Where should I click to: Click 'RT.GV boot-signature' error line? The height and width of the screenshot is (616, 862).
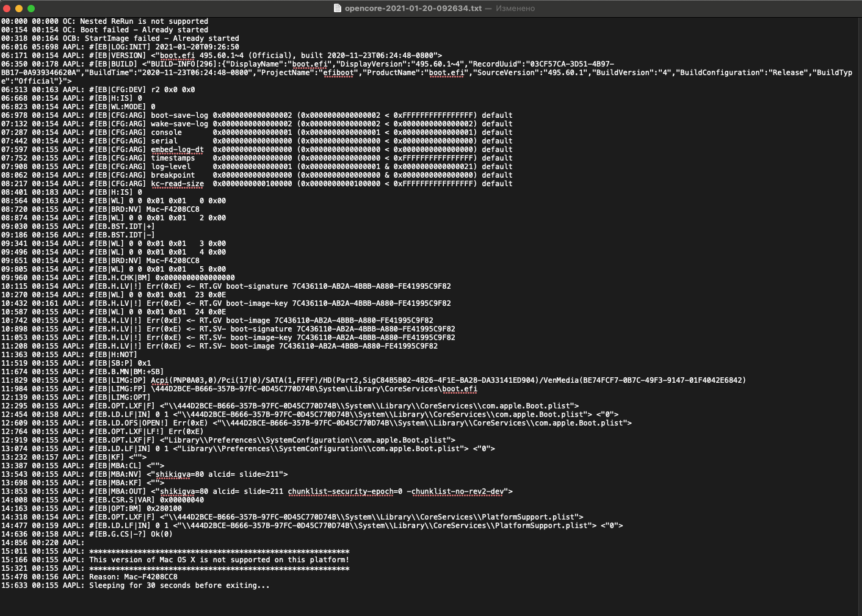pyautogui.click(x=226, y=286)
